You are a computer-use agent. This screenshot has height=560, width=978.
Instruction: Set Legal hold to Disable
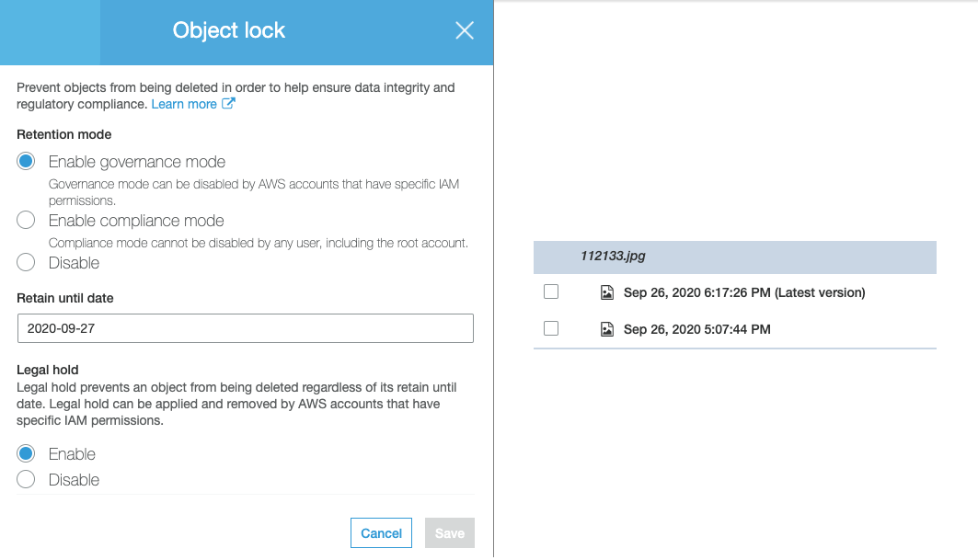point(27,480)
